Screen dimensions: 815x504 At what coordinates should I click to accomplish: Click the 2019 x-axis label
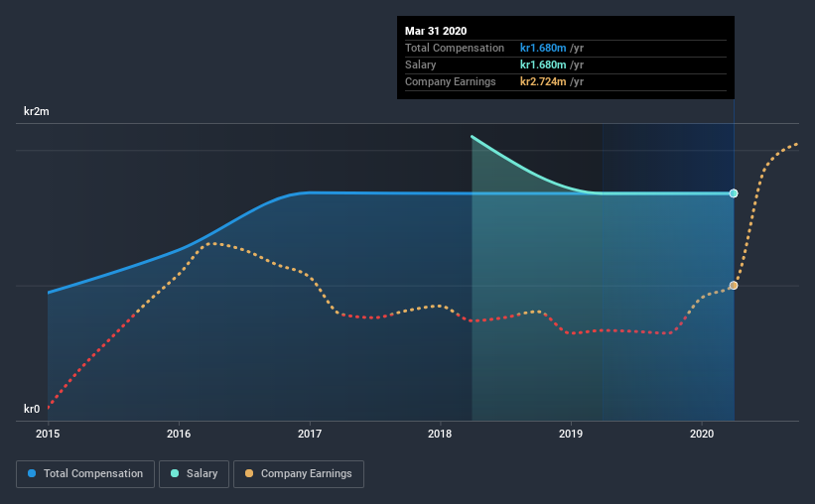pyautogui.click(x=571, y=434)
